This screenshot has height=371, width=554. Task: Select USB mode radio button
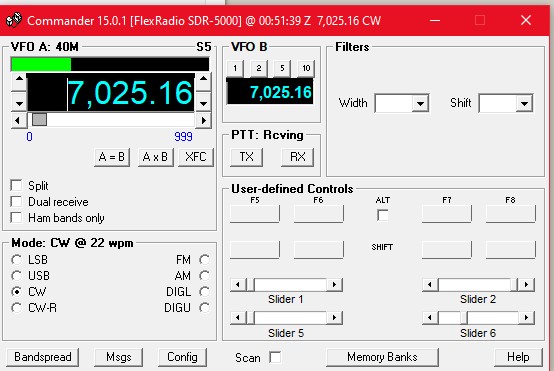[x=16, y=276]
